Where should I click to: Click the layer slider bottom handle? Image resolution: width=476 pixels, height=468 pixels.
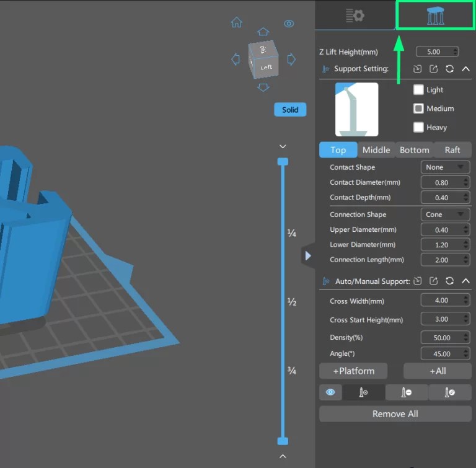click(283, 441)
